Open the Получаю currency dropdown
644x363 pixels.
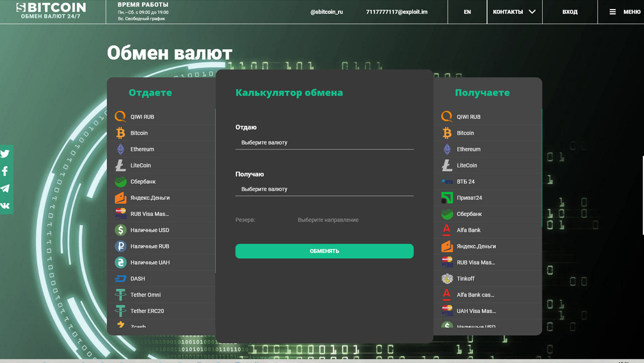click(325, 189)
